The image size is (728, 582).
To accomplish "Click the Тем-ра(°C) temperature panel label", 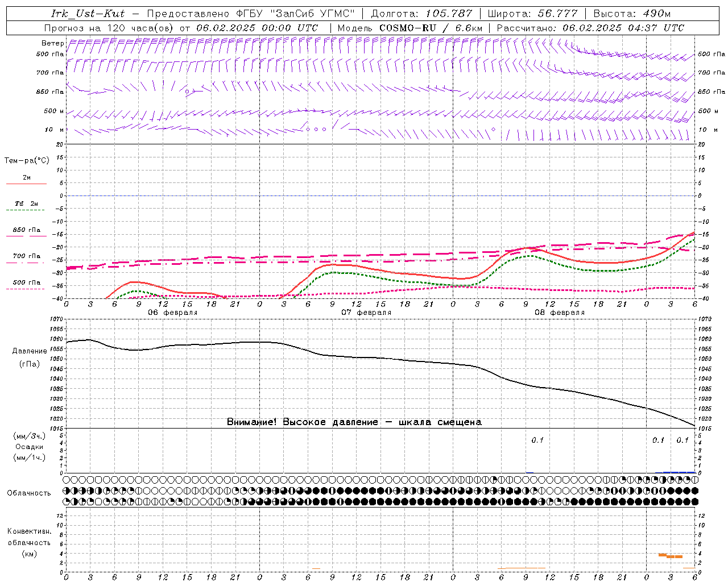I will click(x=27, y=161).
